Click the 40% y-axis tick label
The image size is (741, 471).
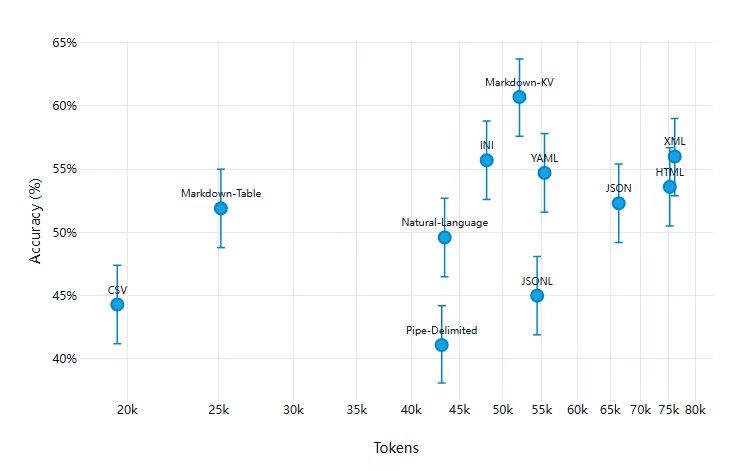(x=65, y=359)
